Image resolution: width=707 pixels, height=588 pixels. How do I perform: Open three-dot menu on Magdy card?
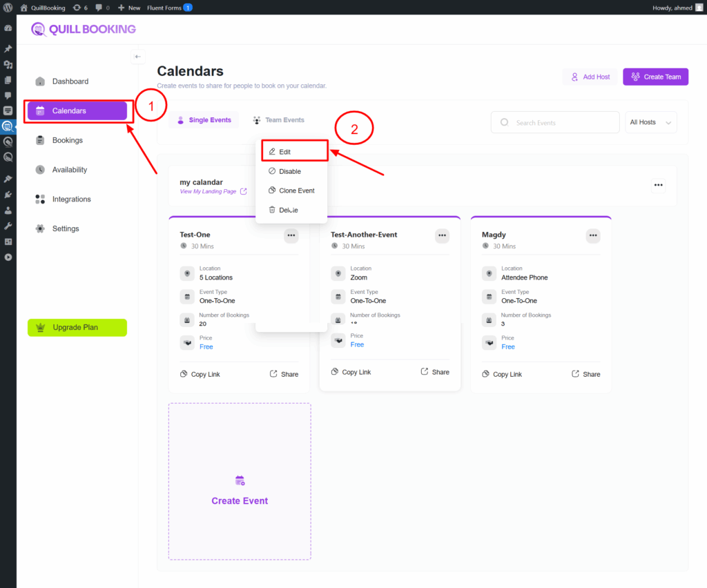point(593,235)
